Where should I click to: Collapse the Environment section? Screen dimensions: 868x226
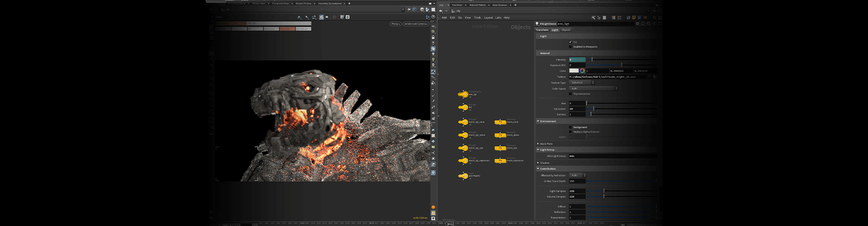coord(538,121)
